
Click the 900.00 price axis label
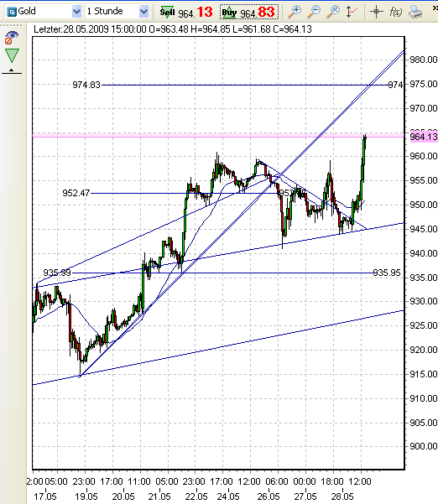423,446
